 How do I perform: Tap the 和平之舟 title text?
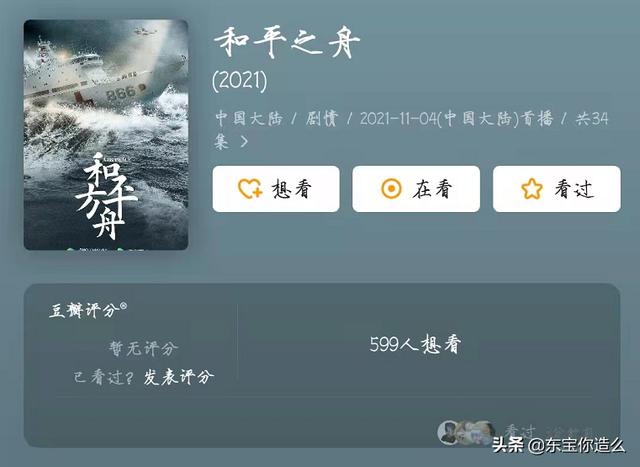[x=287, y=42]
